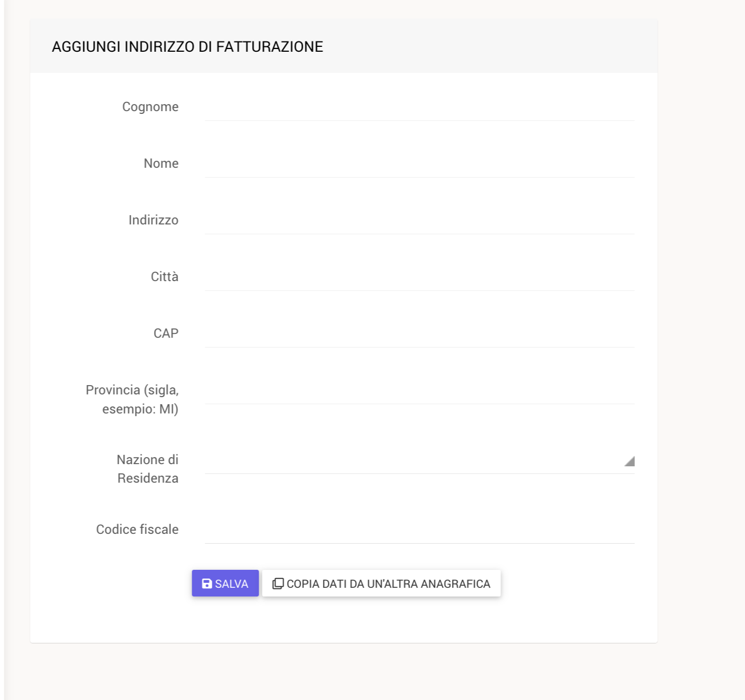
Task: Click the Indirizzo label
Action: click(x=154, y=220)
